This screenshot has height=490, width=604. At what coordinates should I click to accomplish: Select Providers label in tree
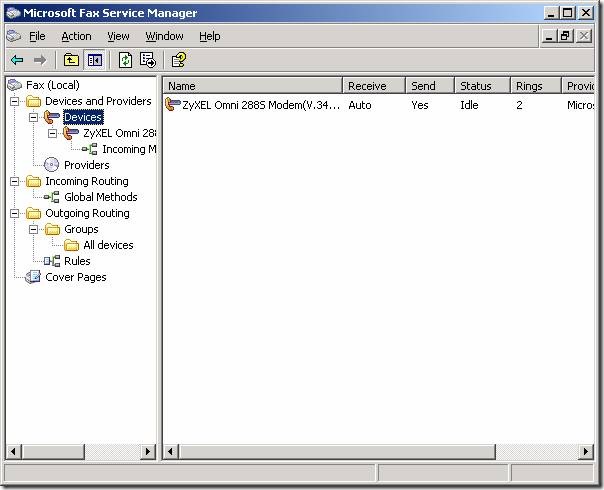click(87, 165)
